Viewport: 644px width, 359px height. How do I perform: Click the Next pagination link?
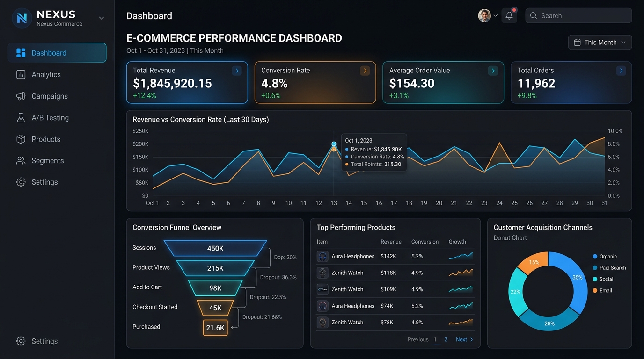tap(464, 339)
